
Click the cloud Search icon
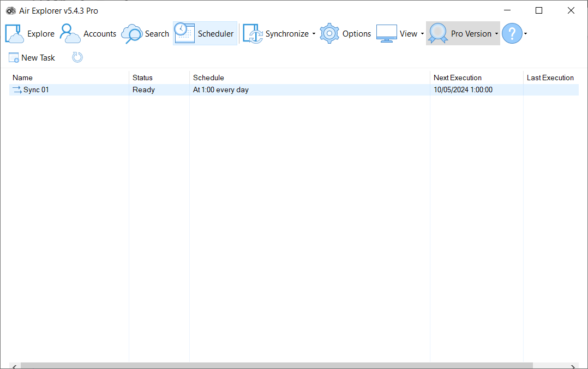coord(132,34)
